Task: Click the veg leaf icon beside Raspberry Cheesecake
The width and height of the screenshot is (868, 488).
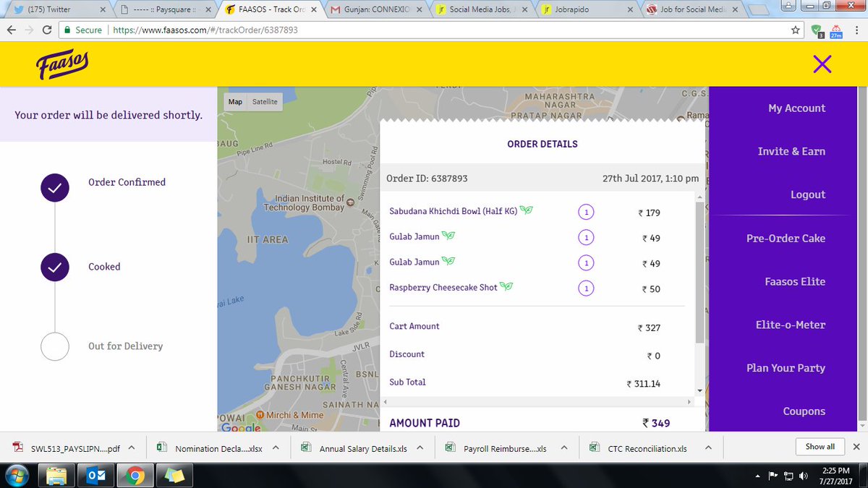Action: [x=507, y=287]
